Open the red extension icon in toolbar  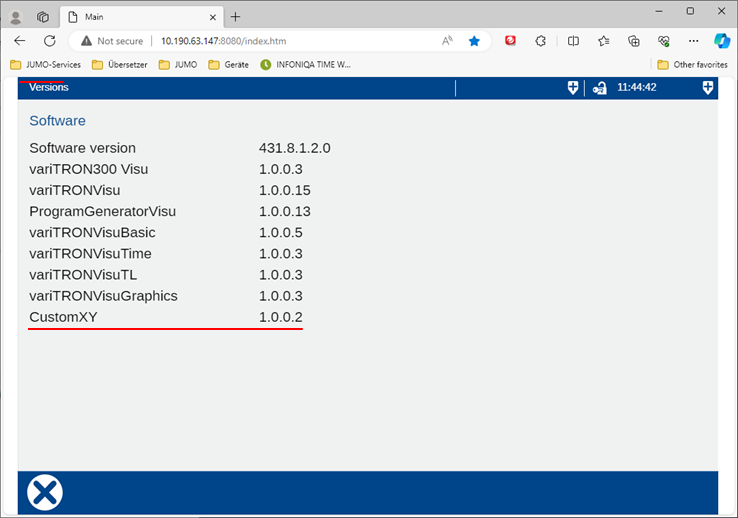pos(511,41)
